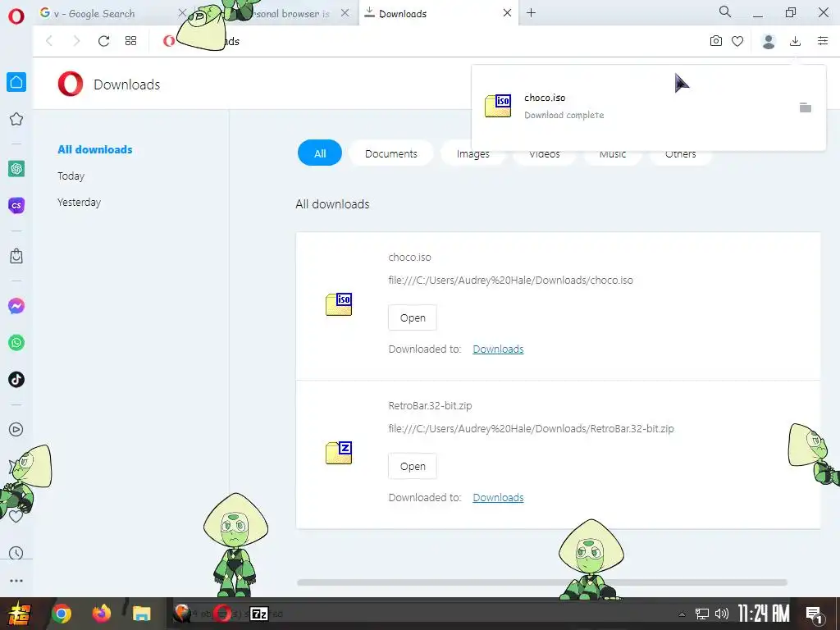Toggle the downloads popup toolbar icon

(795, 41)
